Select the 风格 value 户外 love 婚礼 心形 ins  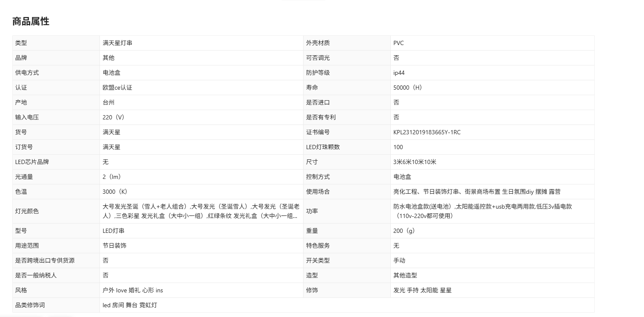point(133,290)
